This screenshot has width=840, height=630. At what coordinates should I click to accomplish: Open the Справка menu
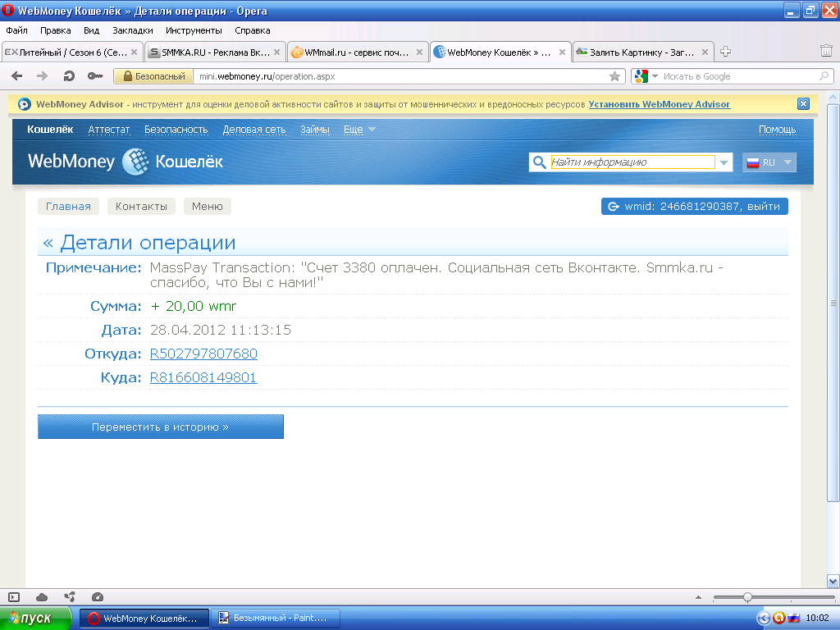(x=253, y=30)
